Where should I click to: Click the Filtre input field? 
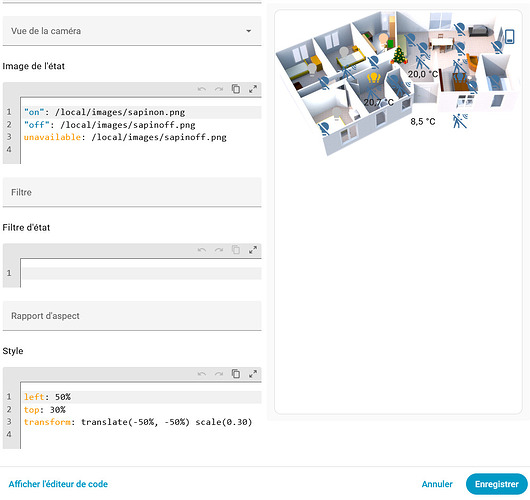click(132, 192)
